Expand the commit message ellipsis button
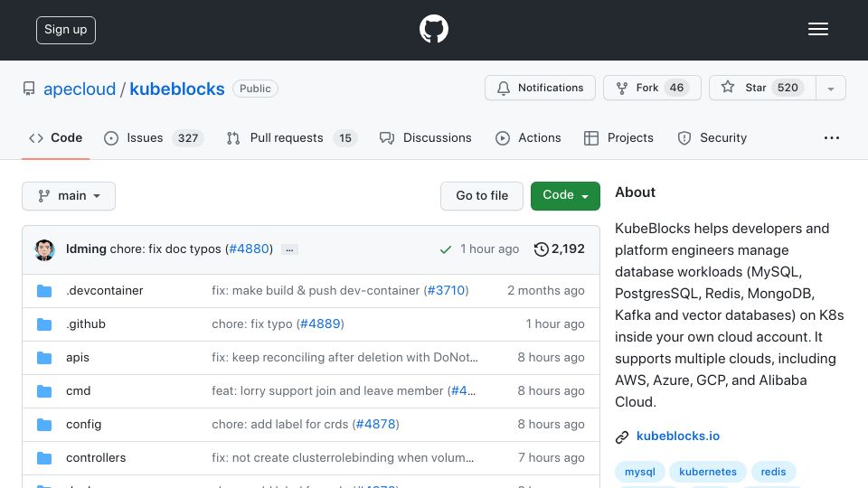868x488 pixels. click(289, 249)
